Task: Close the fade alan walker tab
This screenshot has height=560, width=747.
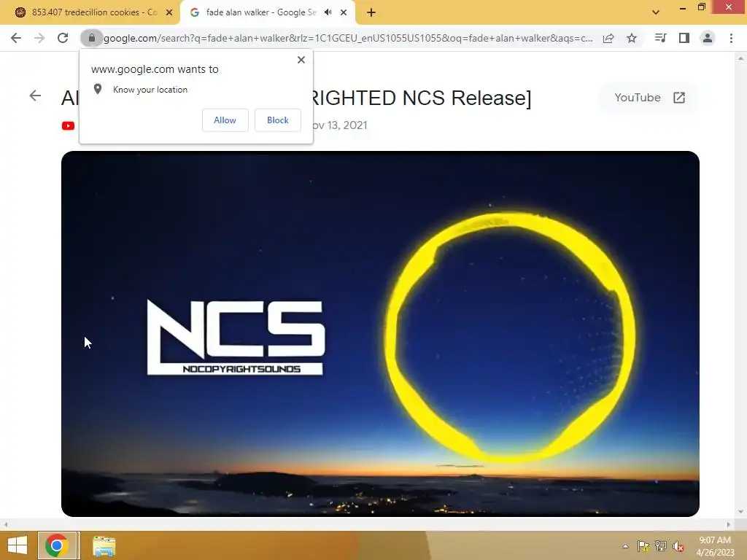Action: 344,12
